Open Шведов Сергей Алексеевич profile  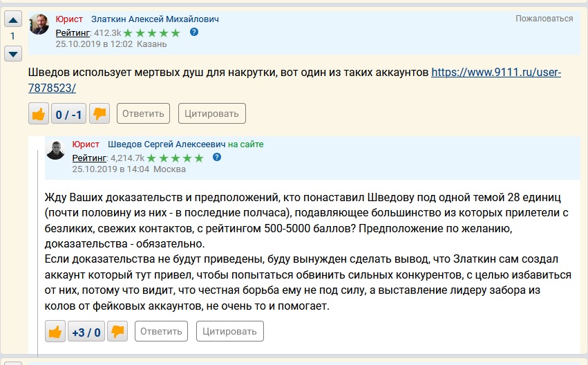tap(167, 144)
